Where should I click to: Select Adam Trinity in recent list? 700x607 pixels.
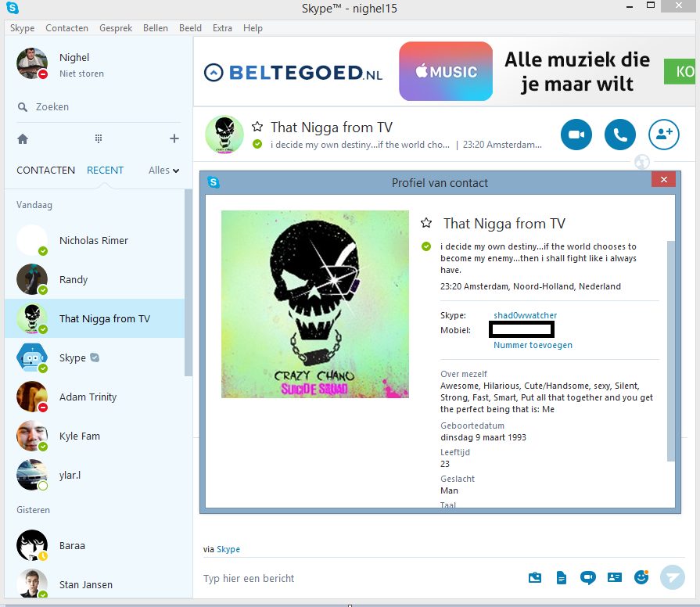pos(94,397)
